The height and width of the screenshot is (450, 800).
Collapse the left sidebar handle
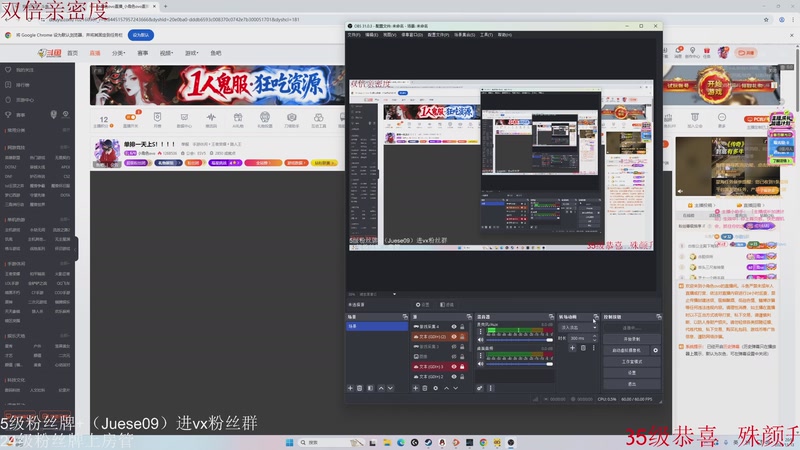coord(76,248)
